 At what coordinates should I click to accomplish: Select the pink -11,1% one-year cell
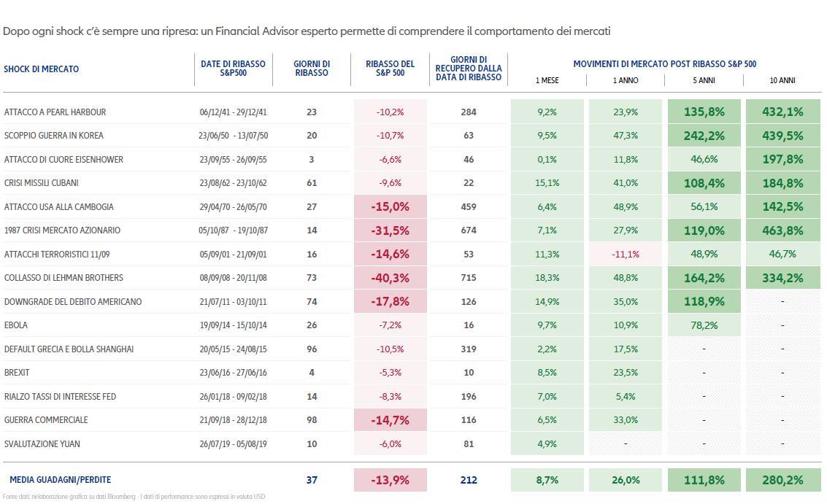pyautogui.click(x=626, y=255)
